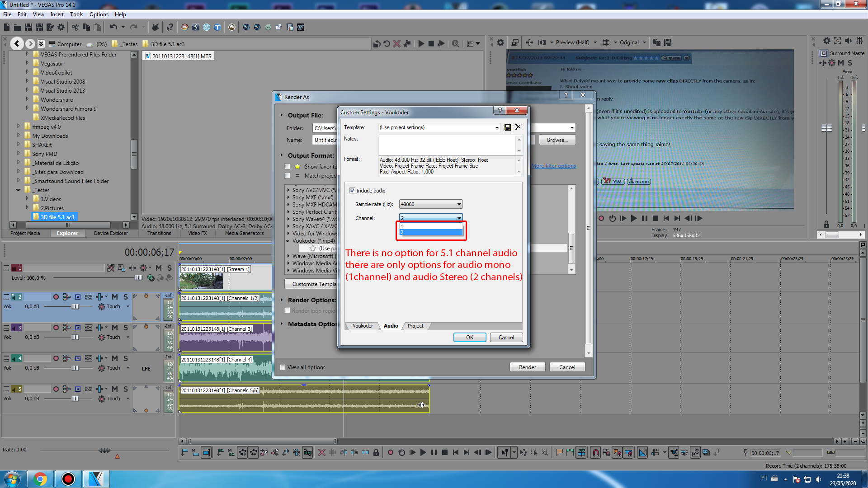
Task: Click track 2 volume slider handle
Action: (75, 306)
